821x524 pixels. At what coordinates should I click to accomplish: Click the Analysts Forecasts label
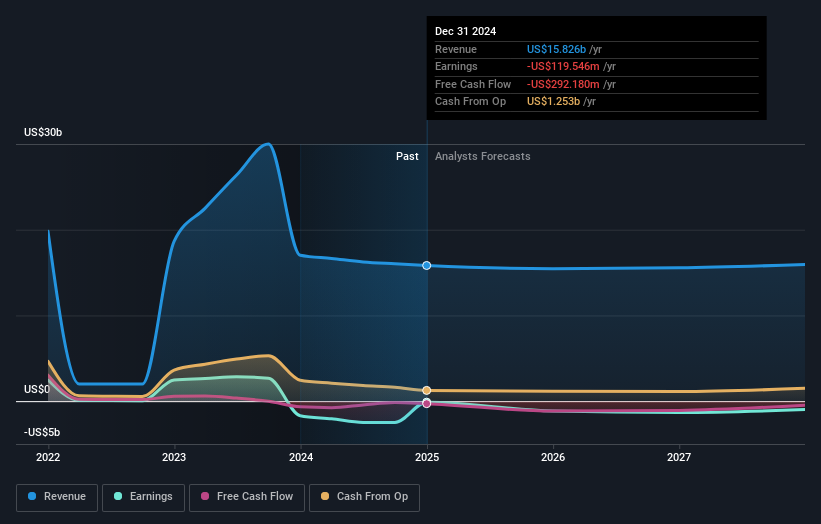coord(483,157)
